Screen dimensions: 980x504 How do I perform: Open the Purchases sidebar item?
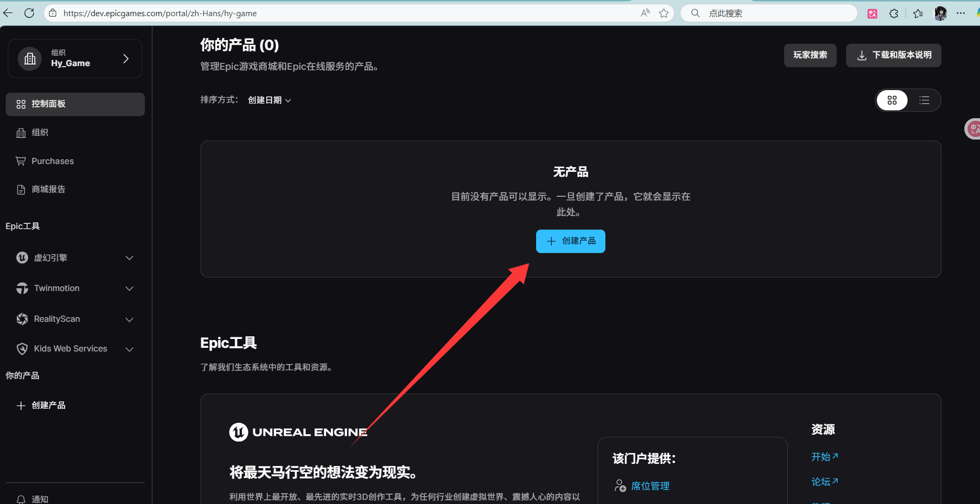(x=52, y=161)
